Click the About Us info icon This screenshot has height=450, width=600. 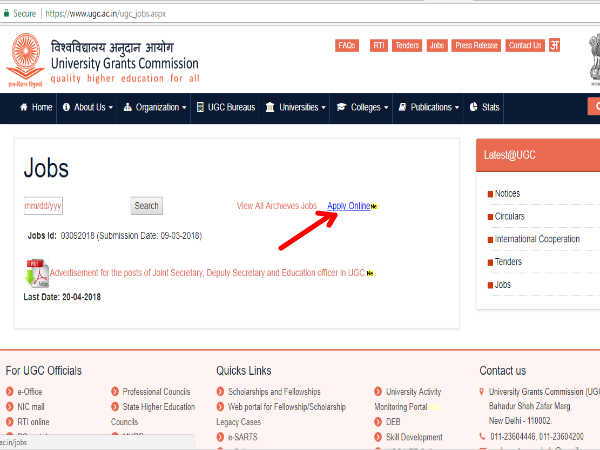pos(66,108)
